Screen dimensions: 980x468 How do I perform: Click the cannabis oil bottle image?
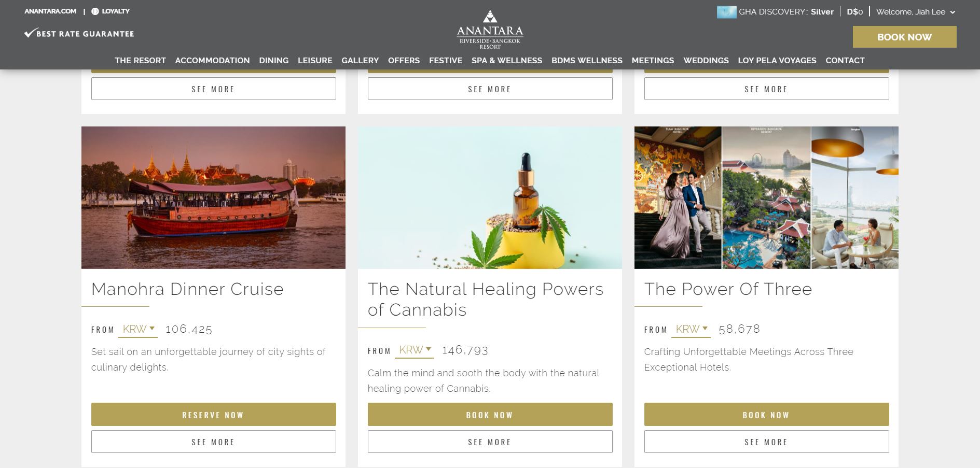[x=490, y=197]
